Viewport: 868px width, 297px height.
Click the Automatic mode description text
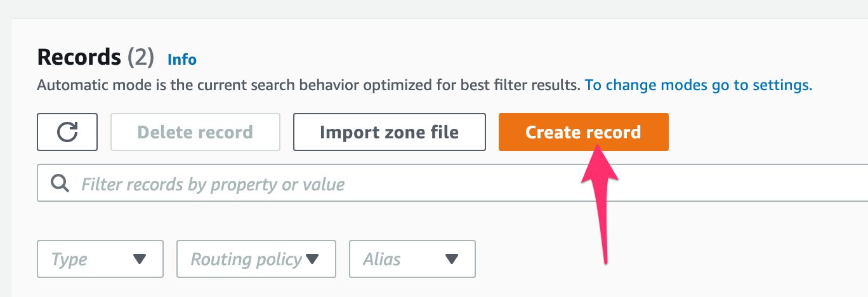click(309, 85)
